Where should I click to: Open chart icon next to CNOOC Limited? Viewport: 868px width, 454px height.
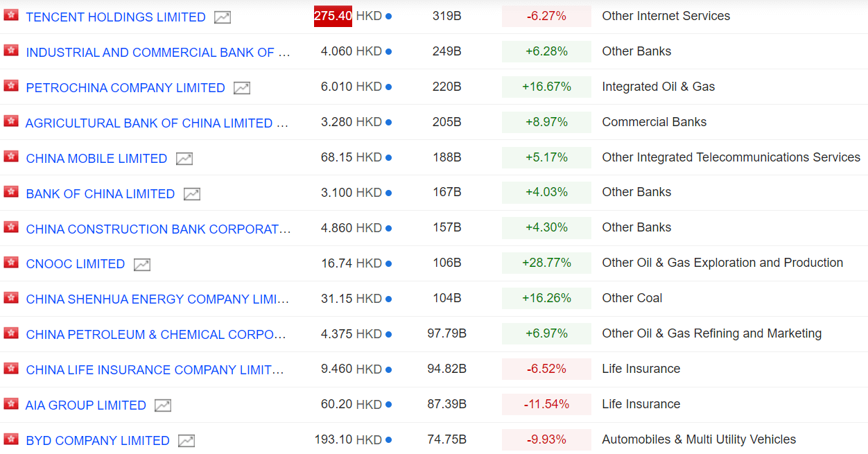(142, 264)
